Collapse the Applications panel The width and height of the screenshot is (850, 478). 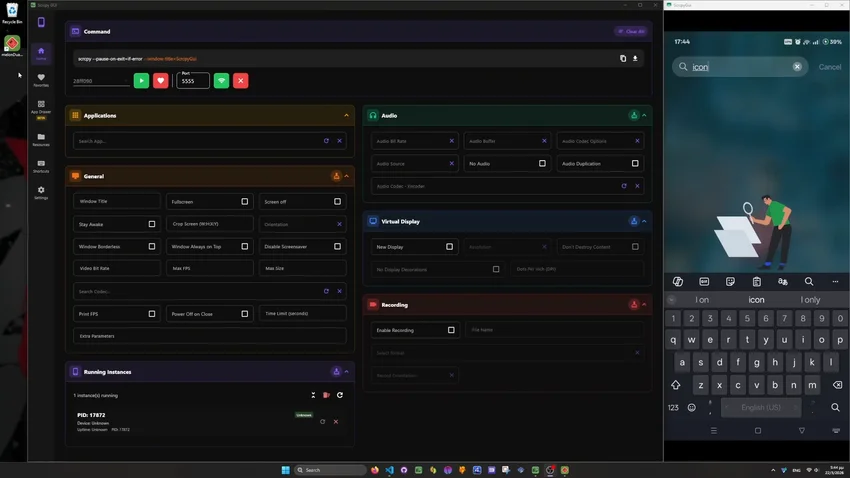click(x=346, y=115)
